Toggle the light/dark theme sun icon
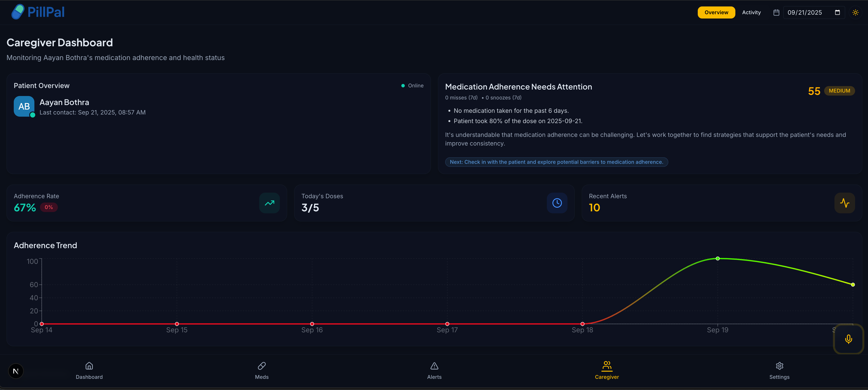Screen dimensions: 868x390 coord(855,12)
